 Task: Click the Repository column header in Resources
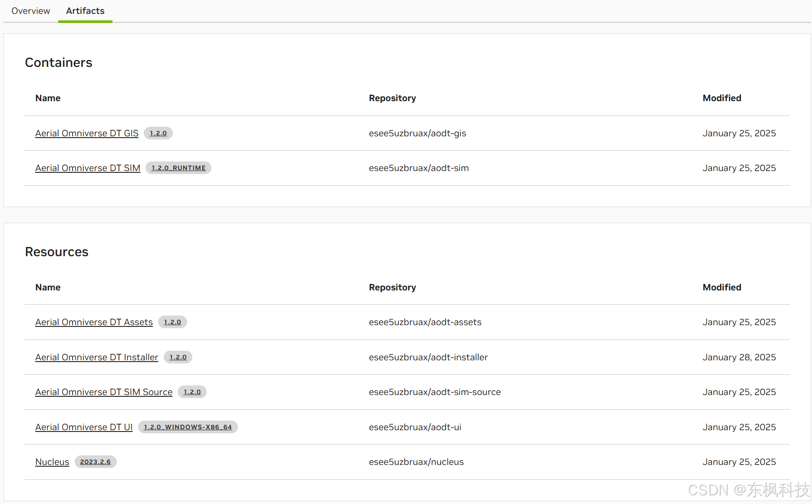click(393, 287)
